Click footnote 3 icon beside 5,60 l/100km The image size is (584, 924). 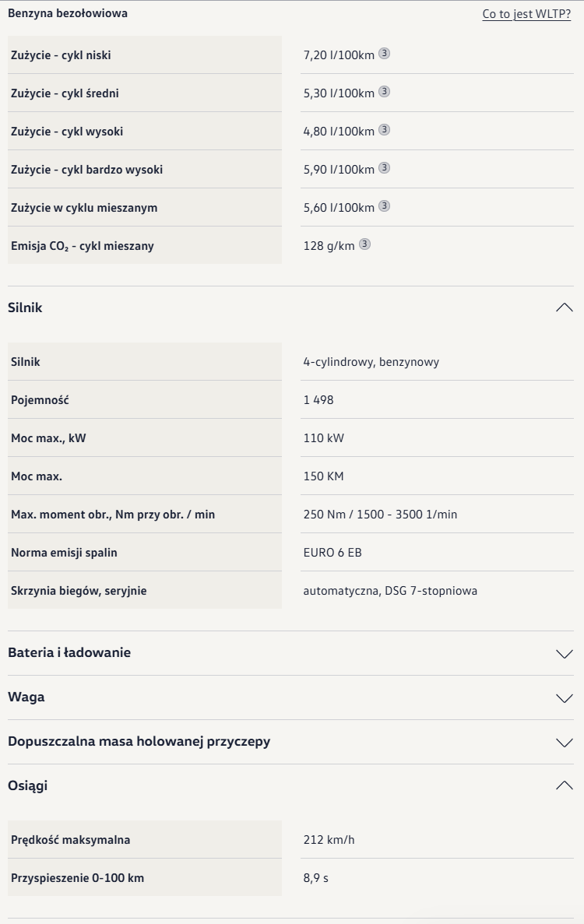coord(384,206)
